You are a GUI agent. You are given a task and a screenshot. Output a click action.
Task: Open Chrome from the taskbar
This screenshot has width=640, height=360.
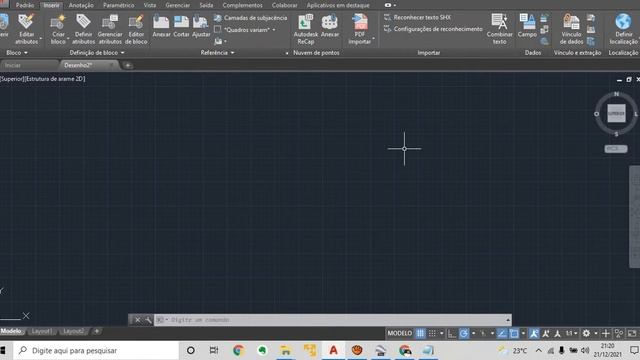pyautogui.click(x=238, y=350)
